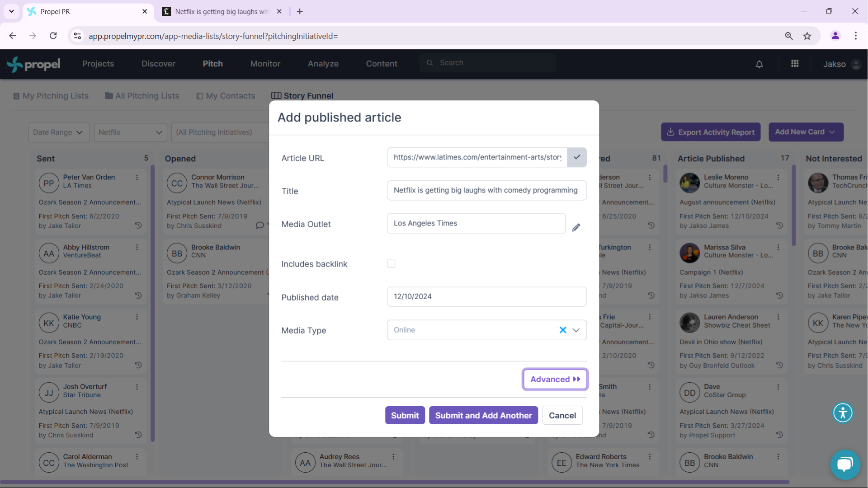
Task: Open Chrome three-dot menu
Action: 855,36
